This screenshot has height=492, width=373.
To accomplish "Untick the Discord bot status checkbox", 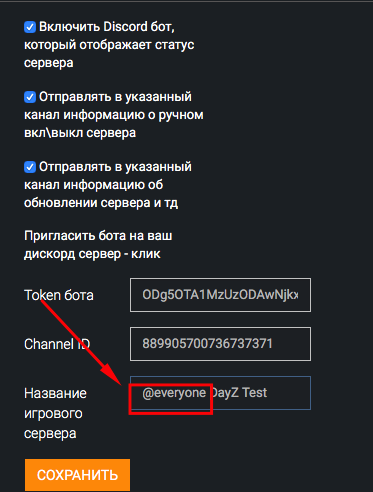I will [x=30, y=27].
